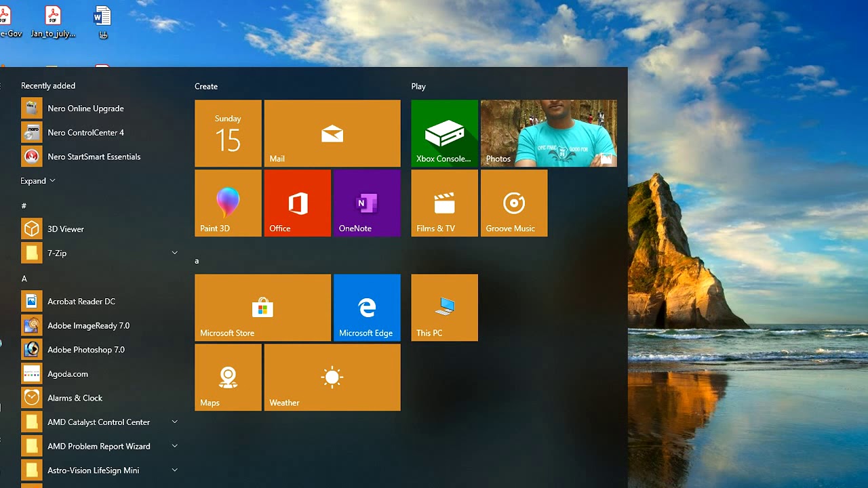Expand the Astro-Vision LifeSign Mini chevron
This screenshot has height=488, width=868.
174,470
